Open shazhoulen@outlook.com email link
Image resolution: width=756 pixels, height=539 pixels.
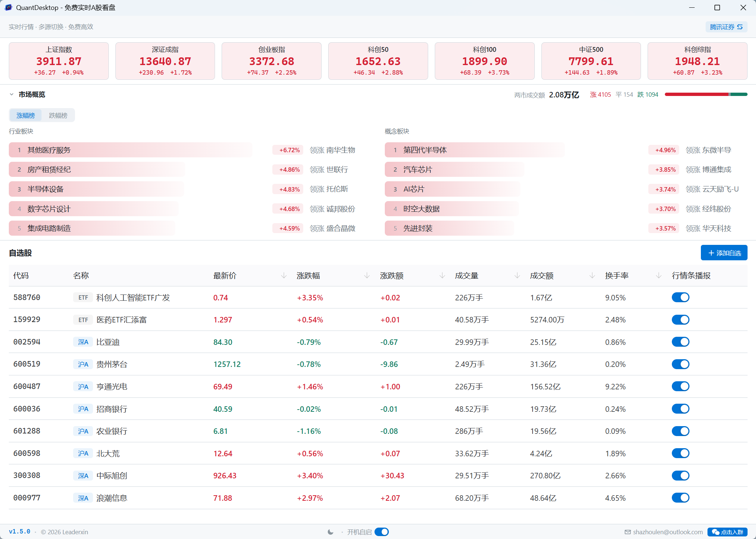point(668,532)
